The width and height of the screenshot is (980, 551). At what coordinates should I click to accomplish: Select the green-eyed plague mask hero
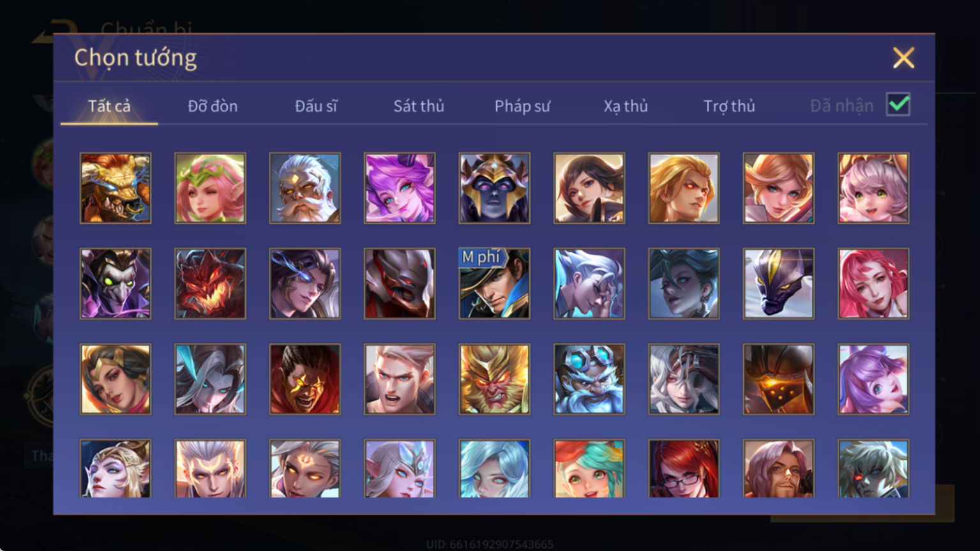[116, 283]
